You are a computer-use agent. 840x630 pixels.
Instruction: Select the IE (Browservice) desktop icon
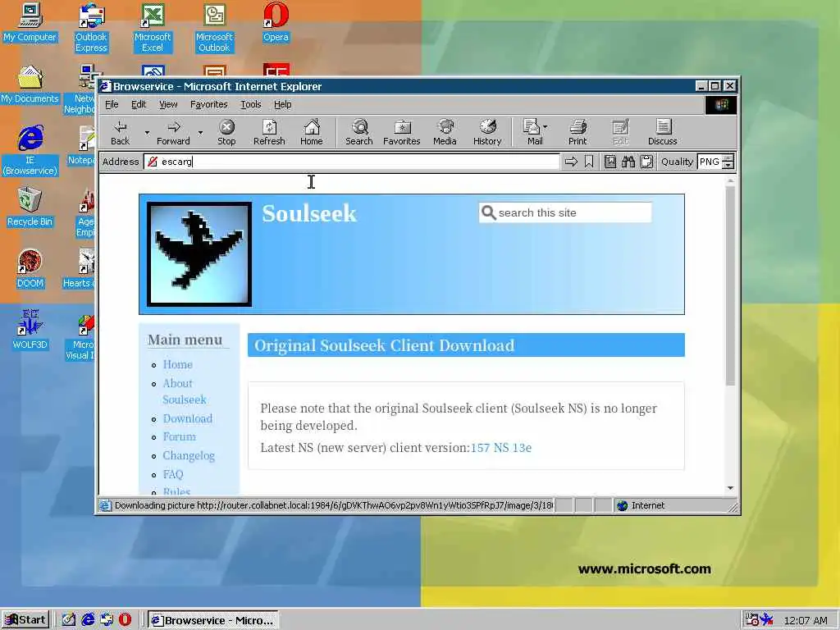[30, 151]
